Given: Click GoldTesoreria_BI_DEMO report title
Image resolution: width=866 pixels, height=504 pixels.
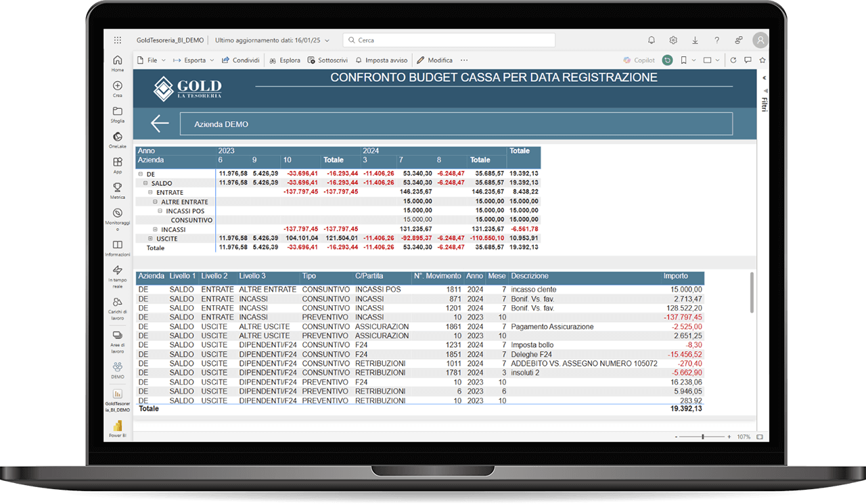Looking at the screenshot, I should click(170, 40).
